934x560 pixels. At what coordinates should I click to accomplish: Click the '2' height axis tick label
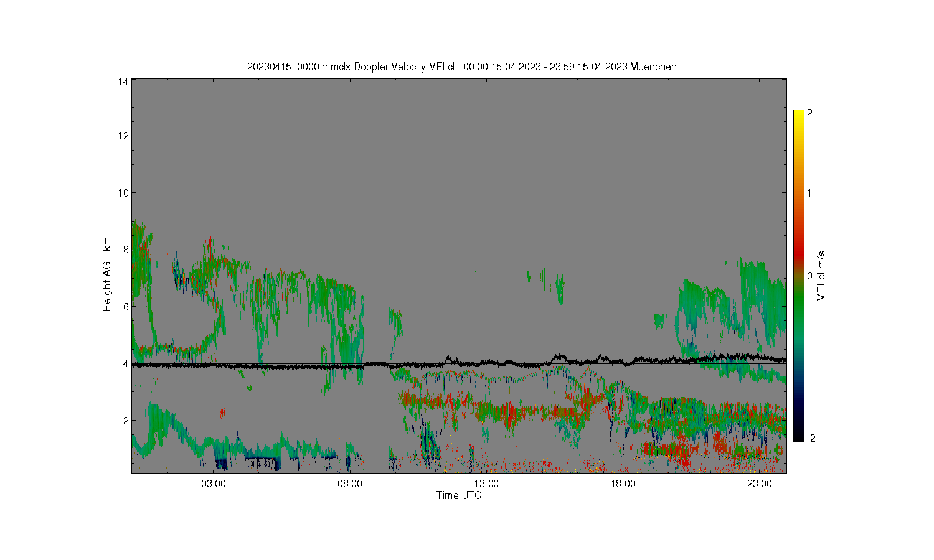coord(126,420)
